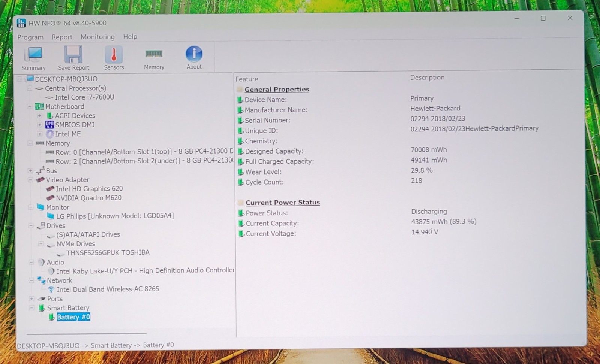The height and width of the screenshot is (364, 600).
Task: Click Full Charged Capacity value 49141 mWh
Action: point(429,160)
